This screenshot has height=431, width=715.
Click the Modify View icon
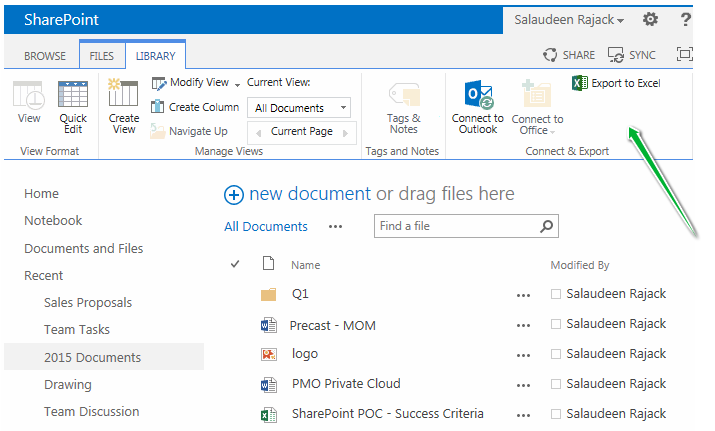pos(159,83)
